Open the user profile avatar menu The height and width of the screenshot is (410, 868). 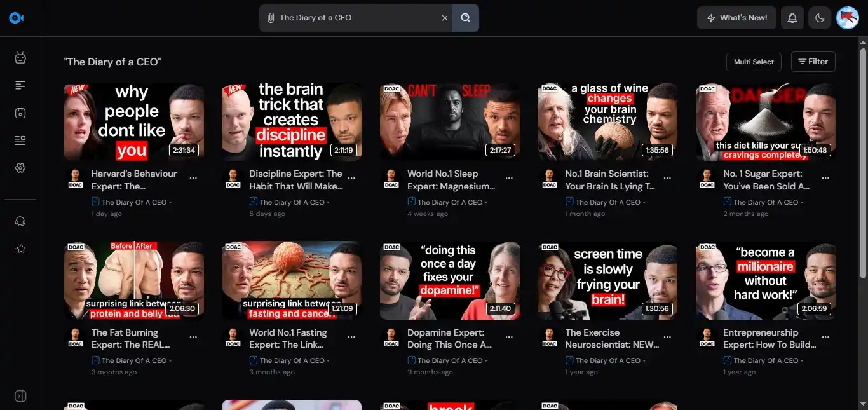point(848,18)
